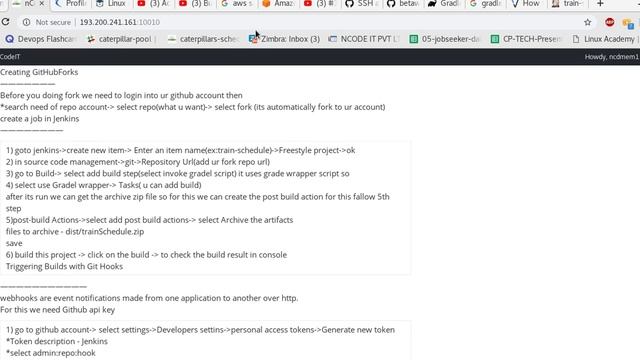Open a new tab with the plus icon
The image size is (640, 360).
[600, 4]
